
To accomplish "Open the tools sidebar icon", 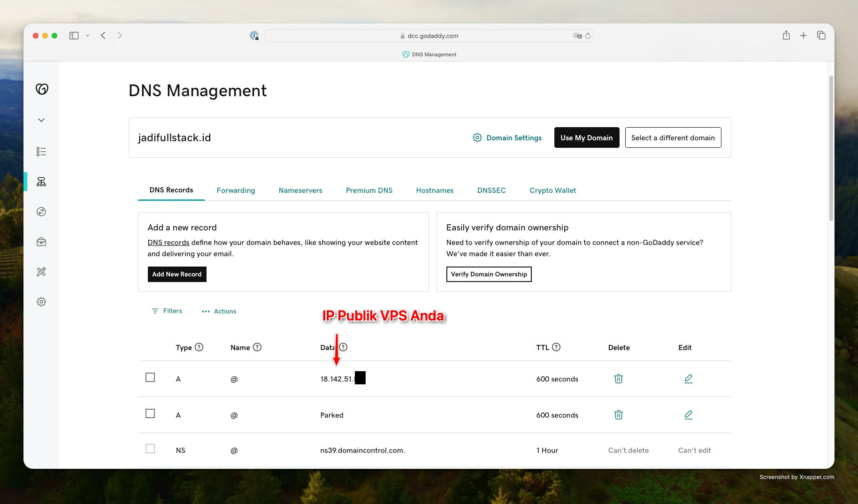I will (x=41, y=272).
